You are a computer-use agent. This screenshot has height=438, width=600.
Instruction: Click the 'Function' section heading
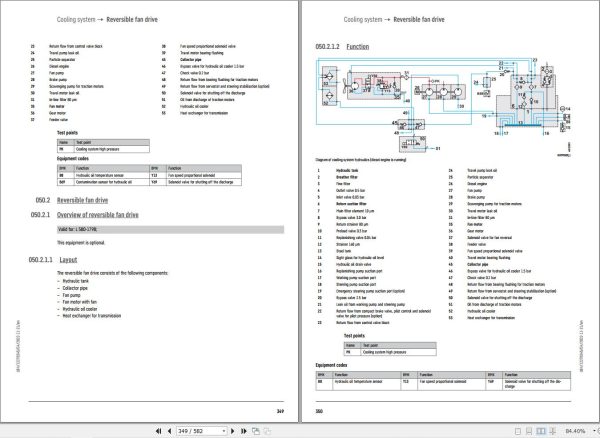(x=357, y=47)
